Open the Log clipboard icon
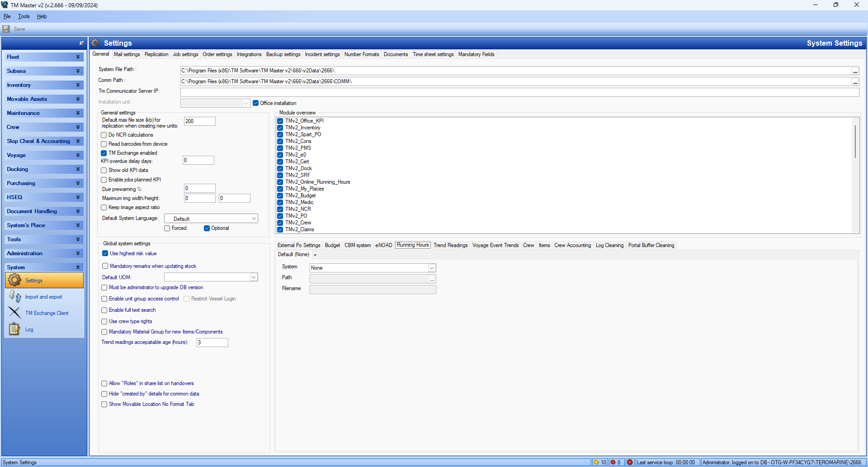This screenshot has width=868, height=467. click(14, 329)
